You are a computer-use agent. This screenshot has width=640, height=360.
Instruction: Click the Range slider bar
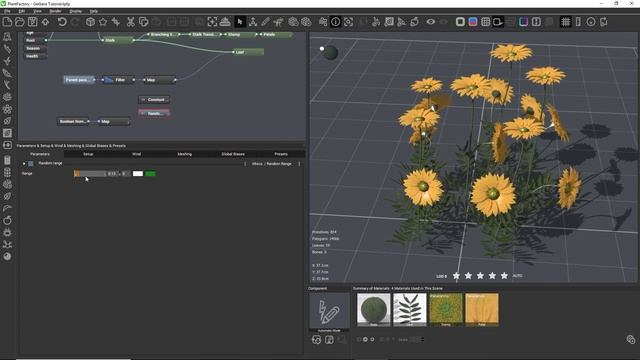point(89,173)
